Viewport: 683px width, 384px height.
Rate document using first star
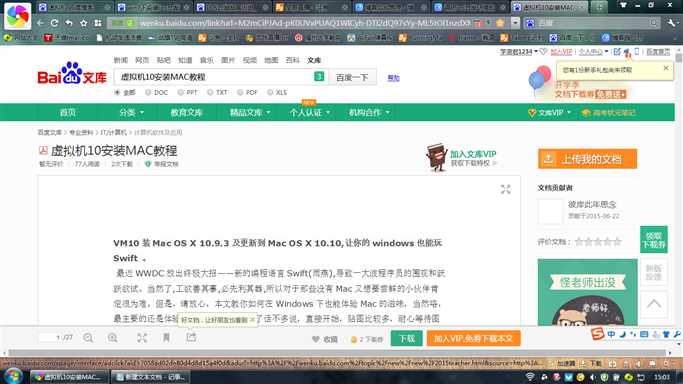pyautogui.click(x=579, y=242)
